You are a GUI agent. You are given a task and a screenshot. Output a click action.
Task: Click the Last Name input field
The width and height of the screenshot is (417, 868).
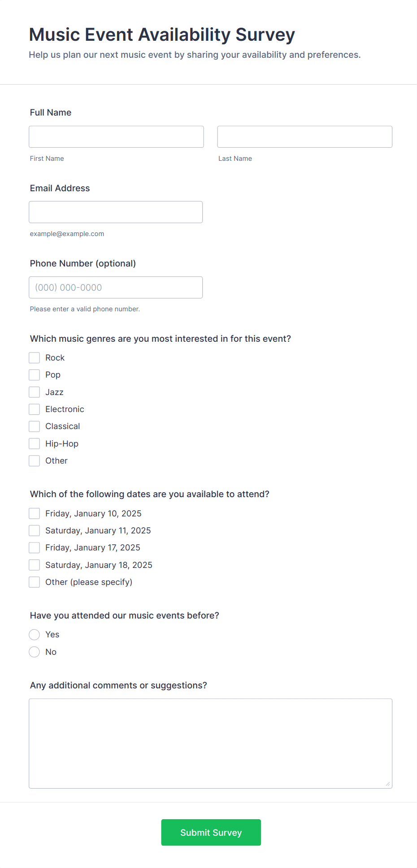pos(304,137)
